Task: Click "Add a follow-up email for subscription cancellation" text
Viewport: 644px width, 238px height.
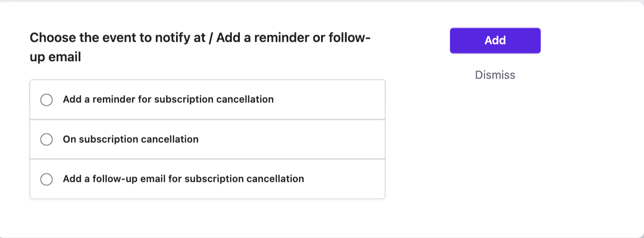Action: coord(183,179)
